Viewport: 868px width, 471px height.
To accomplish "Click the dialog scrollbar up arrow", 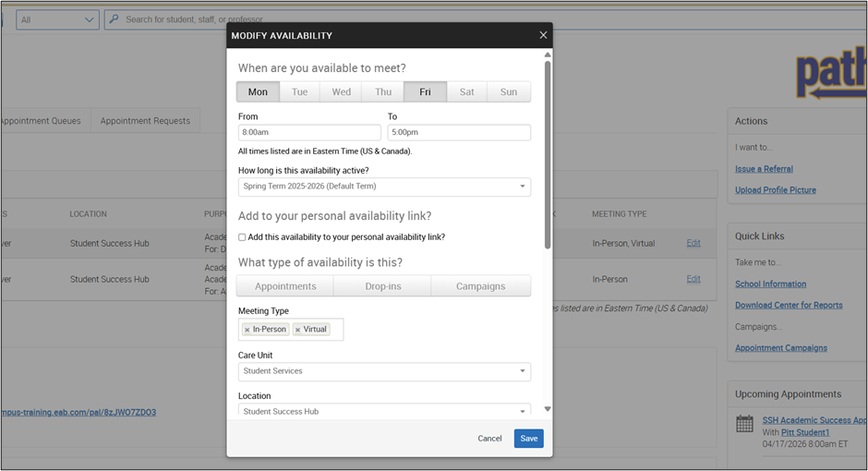I will coord(548,54).
